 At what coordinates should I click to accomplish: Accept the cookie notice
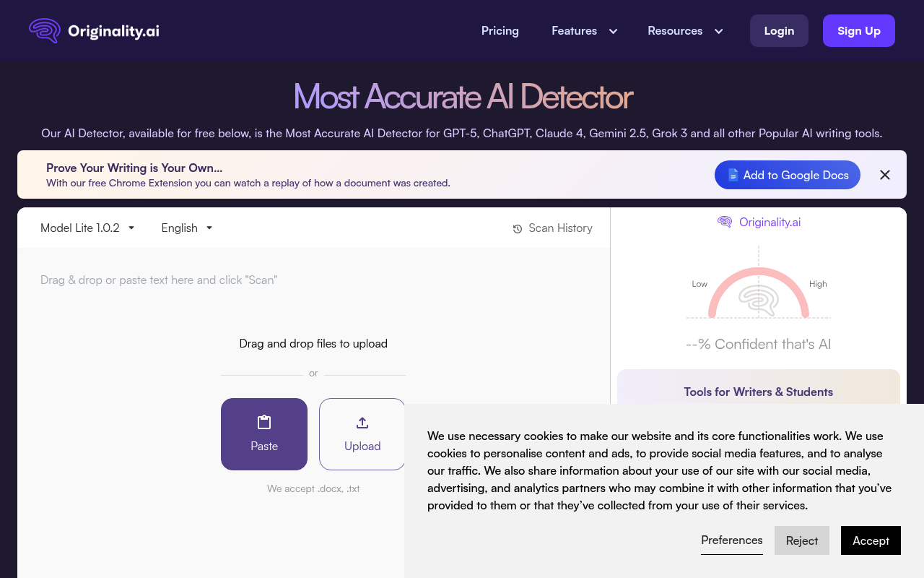pos(871,540)
